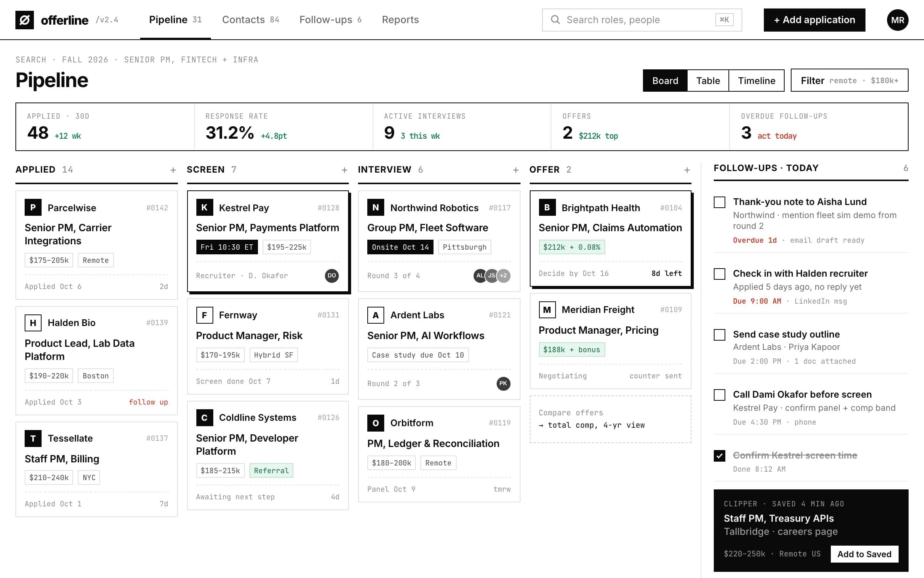This screenshot has width=924, height=578.
Task: Open the Contacts tab
Action: click(x=251, y=20)
